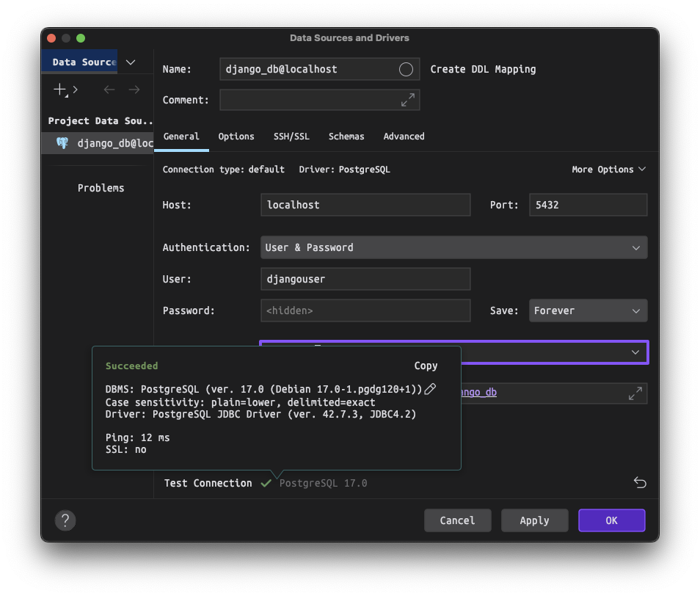Click the back navigation arrow

[109, 90]
